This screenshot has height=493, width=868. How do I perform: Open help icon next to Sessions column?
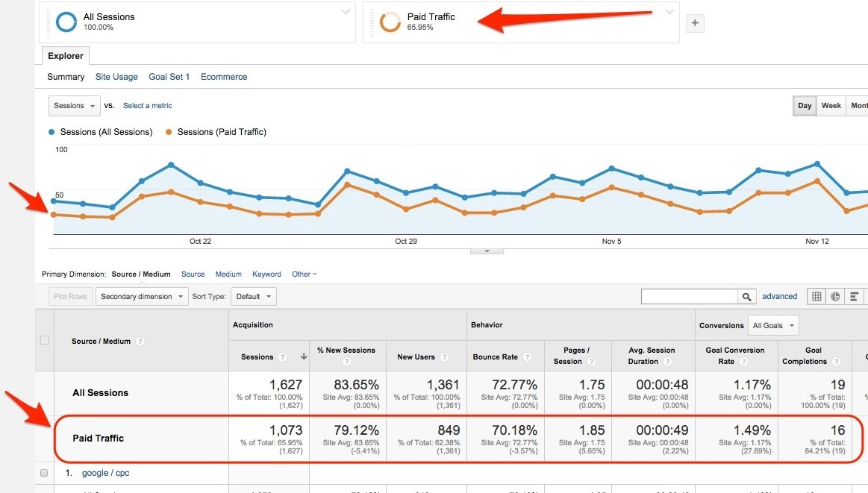coord(283,357)
